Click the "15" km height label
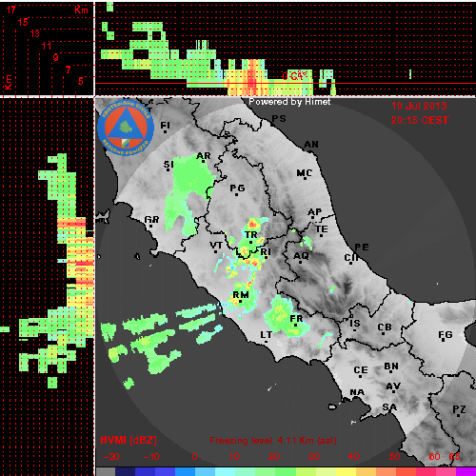Viewport: 476px width, 476px height. point(23,22)
